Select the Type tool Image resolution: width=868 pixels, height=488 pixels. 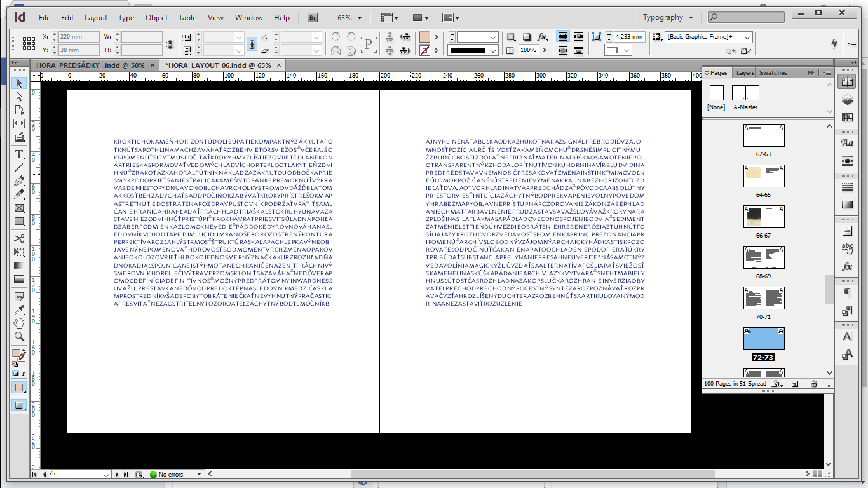(x=19, y=154)
